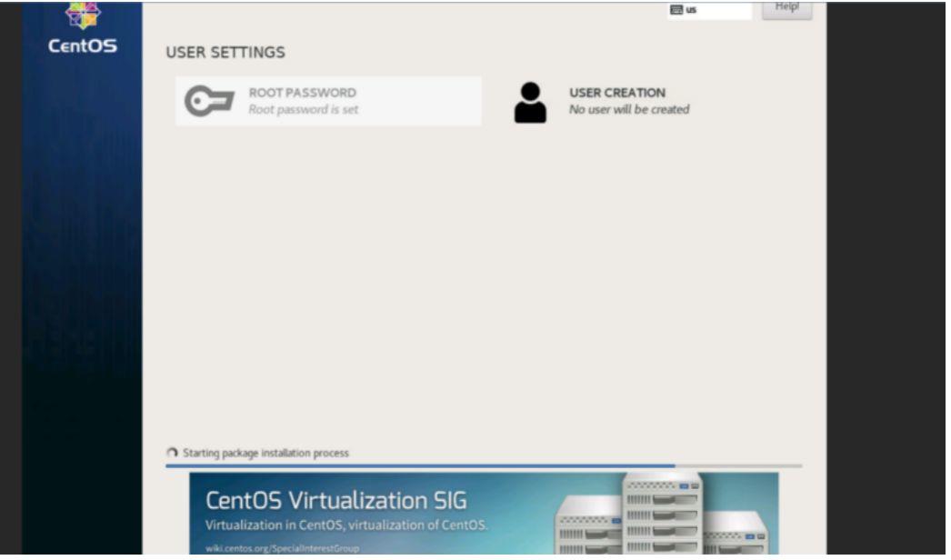Click 'Starting package installation process' status message
This screenshot has width=951, height=560.
(x=265, y=453)
